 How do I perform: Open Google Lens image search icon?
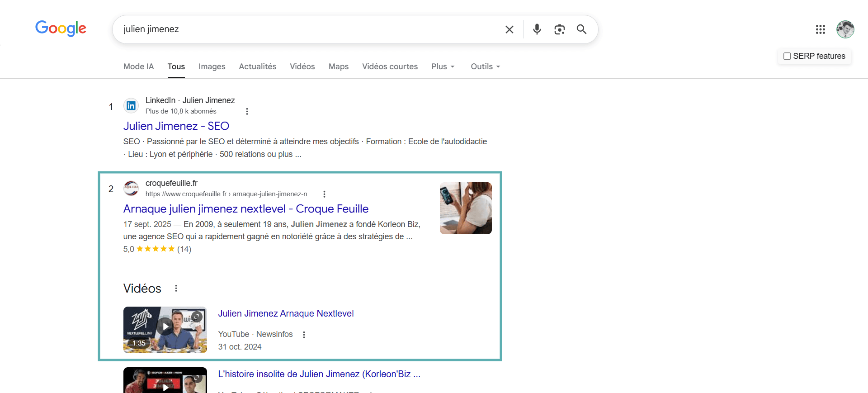560,29
